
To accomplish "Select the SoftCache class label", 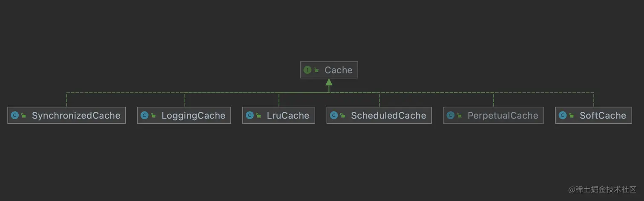I will tap(602, 116).
